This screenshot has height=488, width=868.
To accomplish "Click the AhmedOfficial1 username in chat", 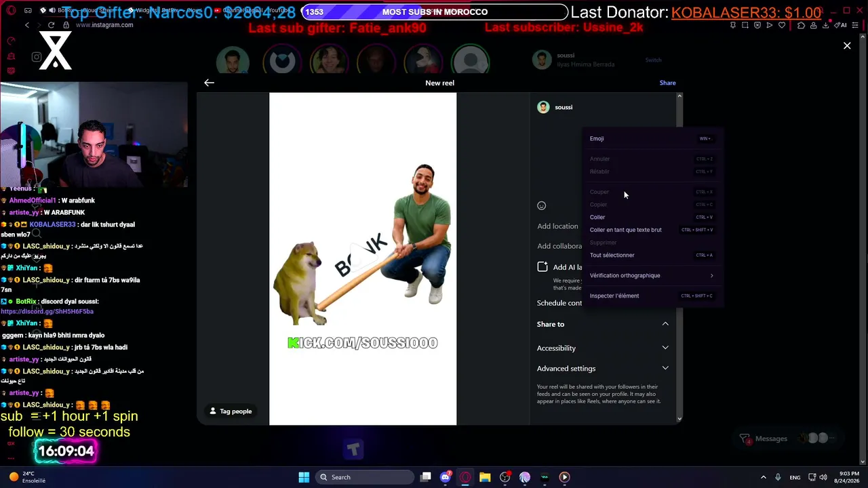I will [x=33, y=201].
